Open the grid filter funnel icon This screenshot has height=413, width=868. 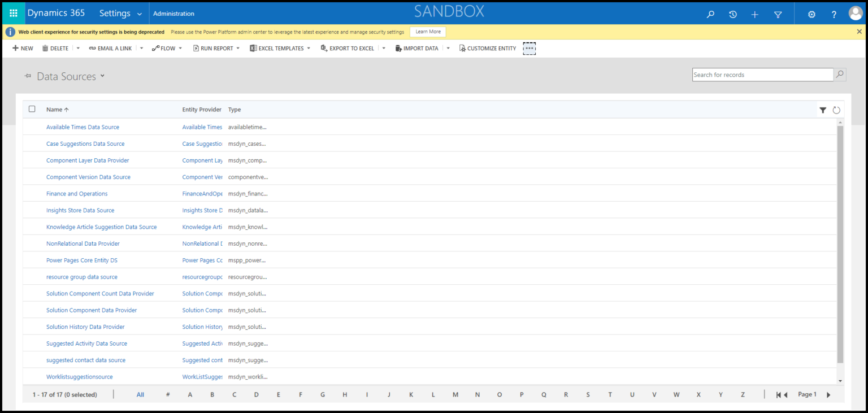click(x=823, y=110)
